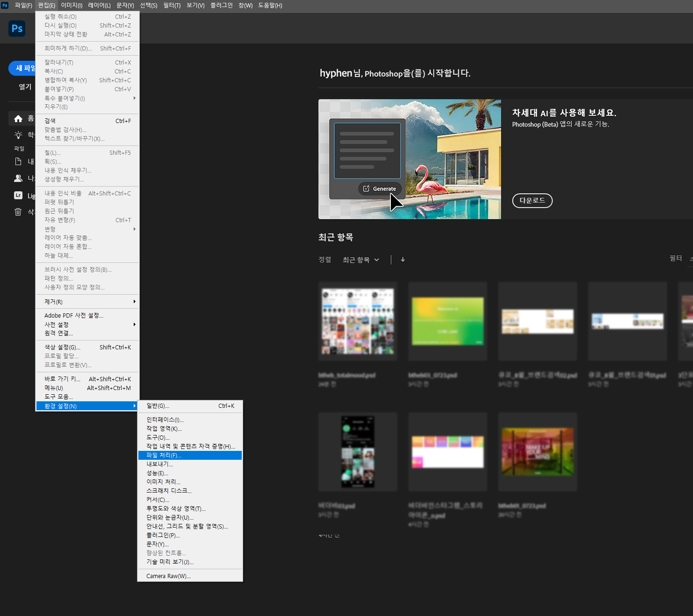The image size is (693, 616).
Task: Open 선택(S) menu
Action: 149,5
